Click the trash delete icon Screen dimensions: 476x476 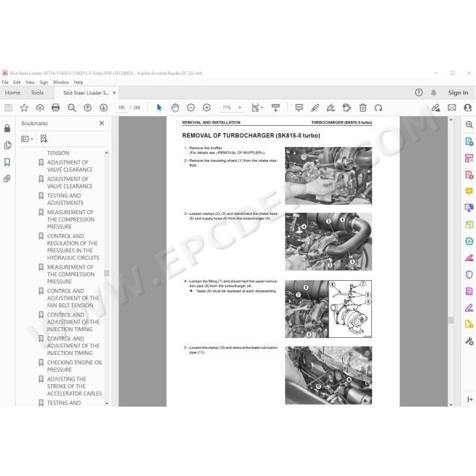click(x=362, y=107)
